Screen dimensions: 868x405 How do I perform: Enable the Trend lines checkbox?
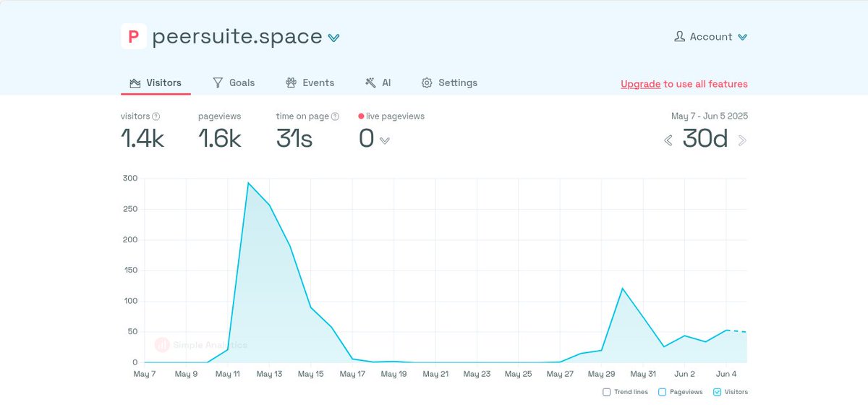tap(607, 392)
